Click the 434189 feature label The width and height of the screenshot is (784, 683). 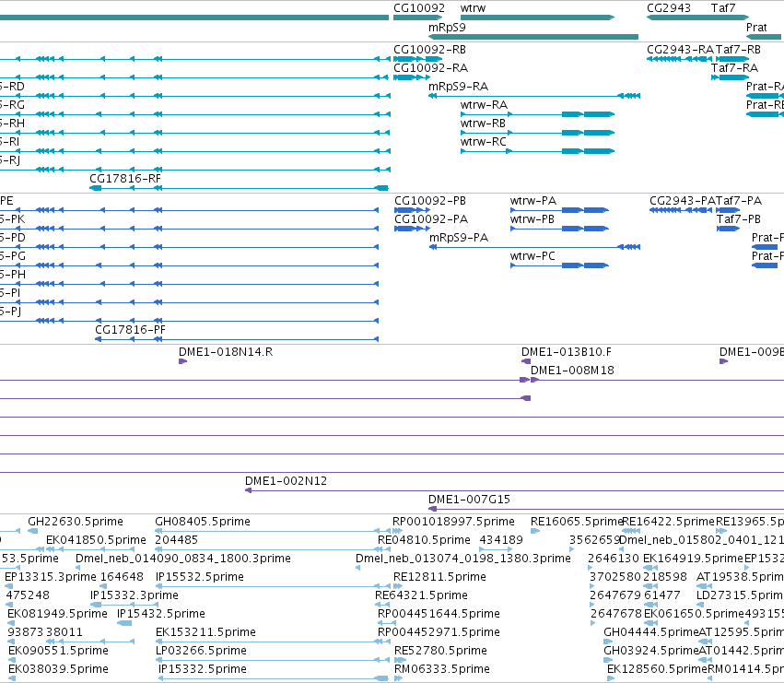pos(501,540)
